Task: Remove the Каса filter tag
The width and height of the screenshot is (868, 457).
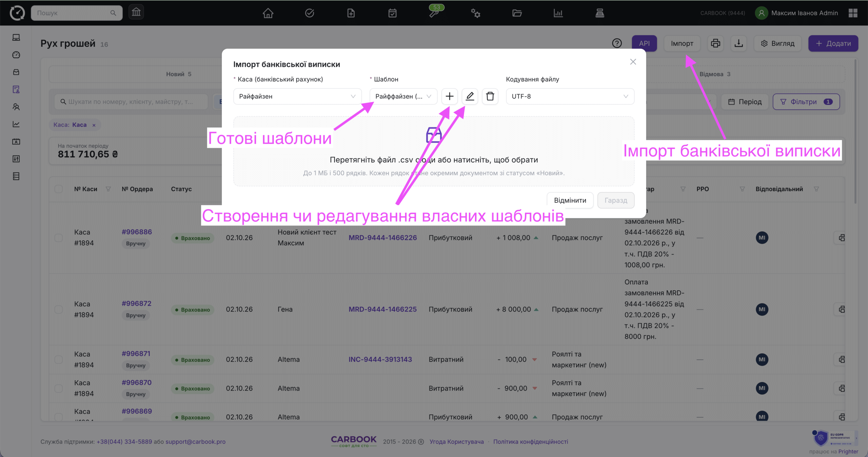Action: click(x=94, y=125)
